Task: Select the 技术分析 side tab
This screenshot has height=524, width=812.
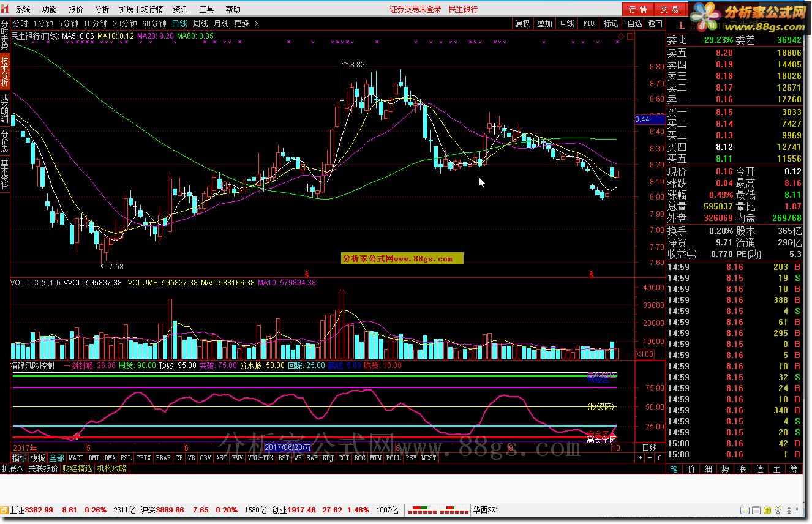Action: pos(5,72)
